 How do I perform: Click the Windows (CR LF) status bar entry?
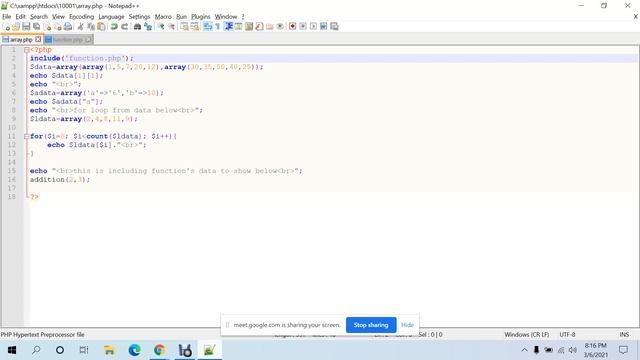pyautogui.click(x=527, y=335)
